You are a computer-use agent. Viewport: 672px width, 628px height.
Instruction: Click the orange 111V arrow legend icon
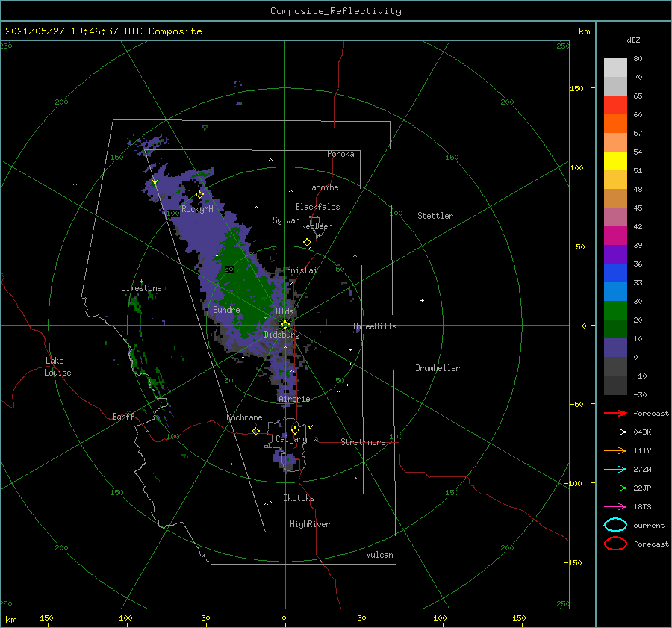(615, 450)
